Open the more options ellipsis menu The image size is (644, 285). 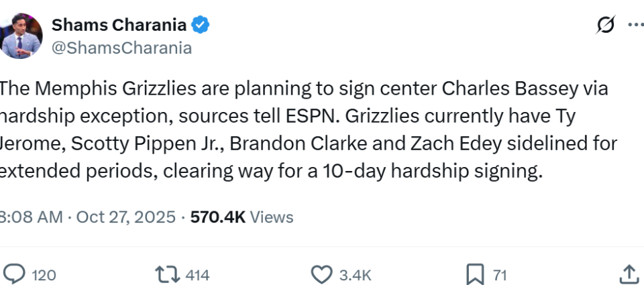(x=635, y=25)
